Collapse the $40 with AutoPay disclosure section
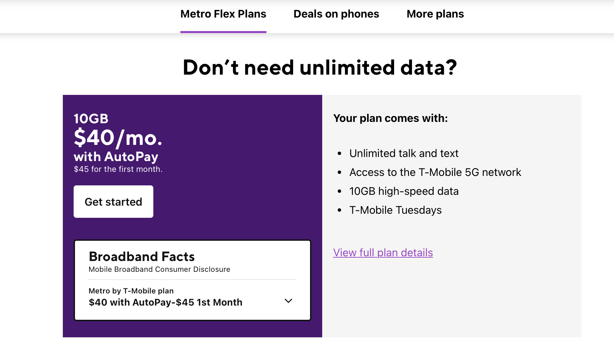This screenshot has width=614, height=364. pos(288,301)
